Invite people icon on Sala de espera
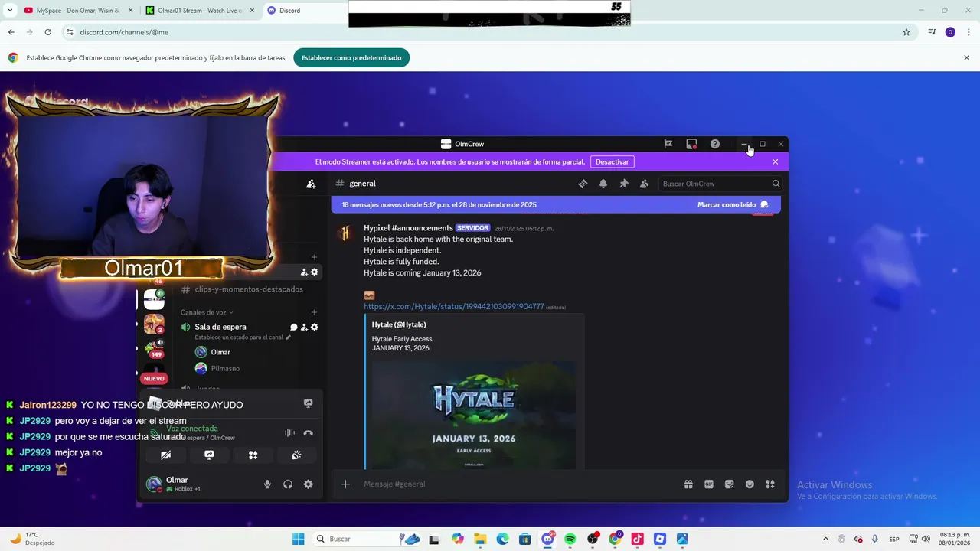The width and height of the screenshot is (980, 551). pos(304,328)
